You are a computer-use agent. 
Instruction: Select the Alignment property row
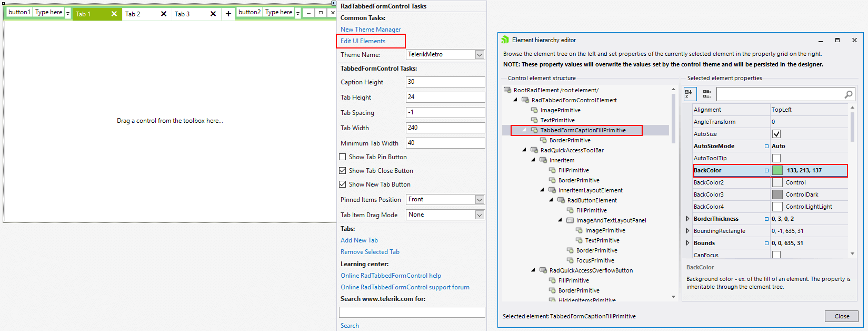pos(770,110)
